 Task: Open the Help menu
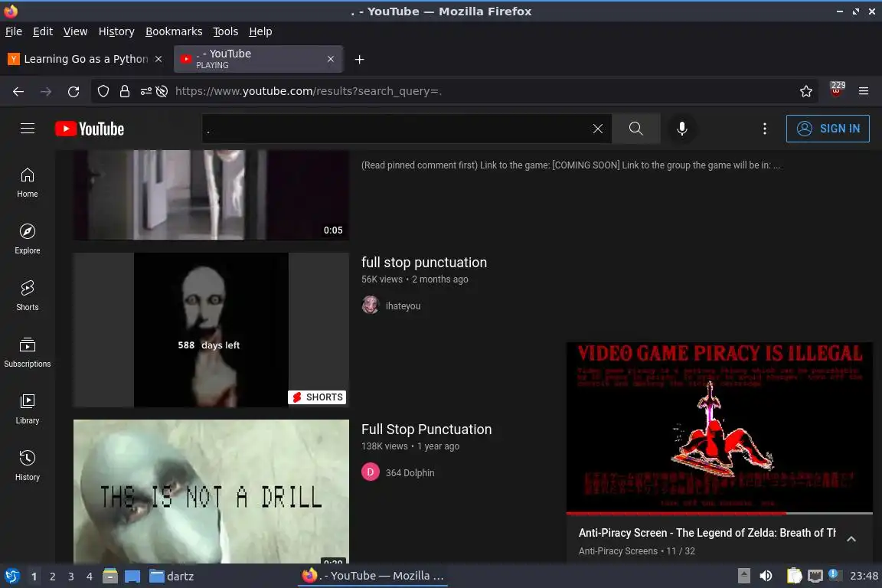(260, 31)
